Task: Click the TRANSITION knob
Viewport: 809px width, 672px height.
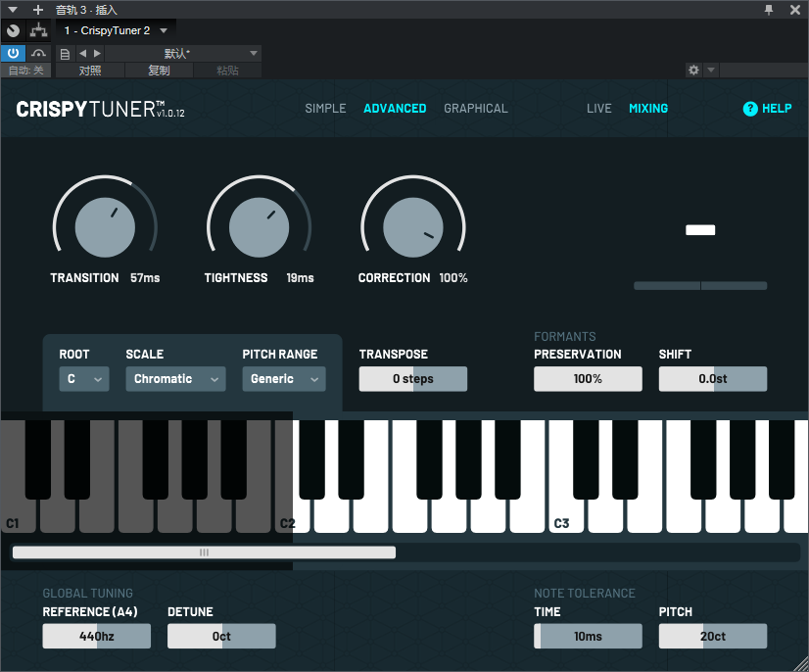Action: [105, 227]
